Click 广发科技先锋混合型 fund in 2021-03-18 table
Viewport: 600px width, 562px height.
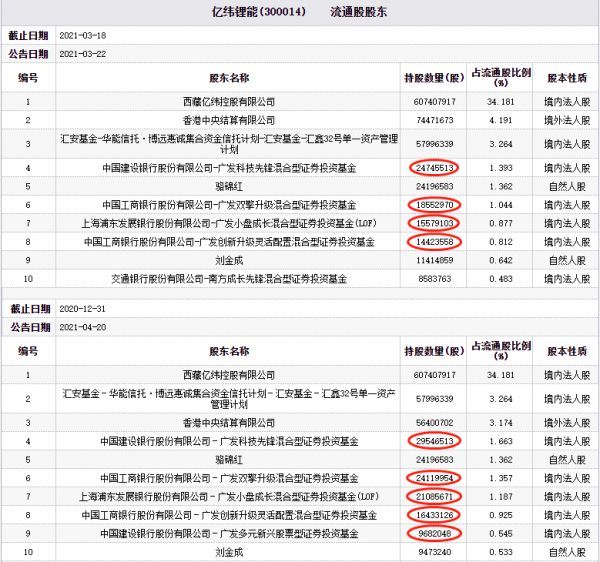click(229, 168)
